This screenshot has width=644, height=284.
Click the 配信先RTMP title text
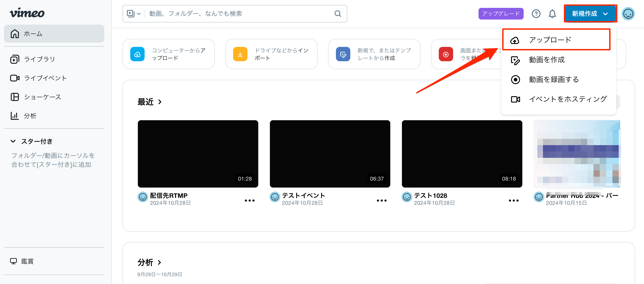tap(168, 196)
